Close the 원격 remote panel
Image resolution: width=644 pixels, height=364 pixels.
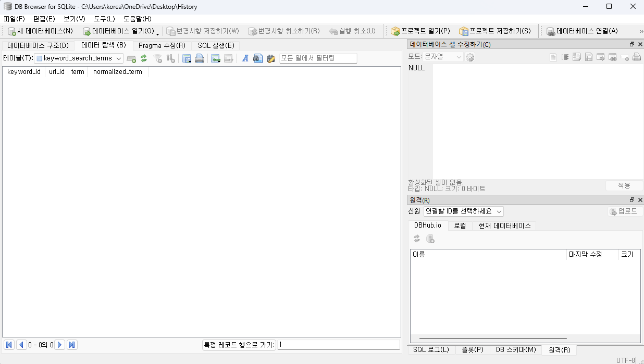click(640, 200)
